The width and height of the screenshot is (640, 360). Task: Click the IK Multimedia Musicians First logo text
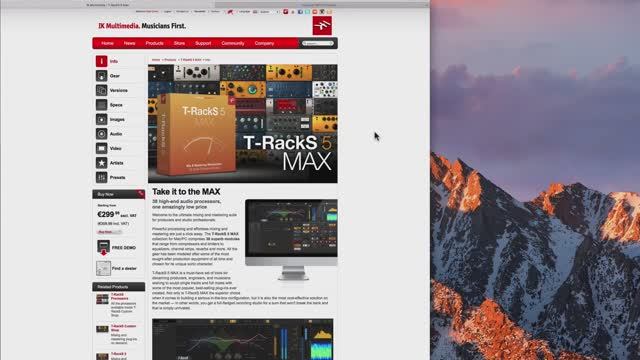(x=142, y=26)
